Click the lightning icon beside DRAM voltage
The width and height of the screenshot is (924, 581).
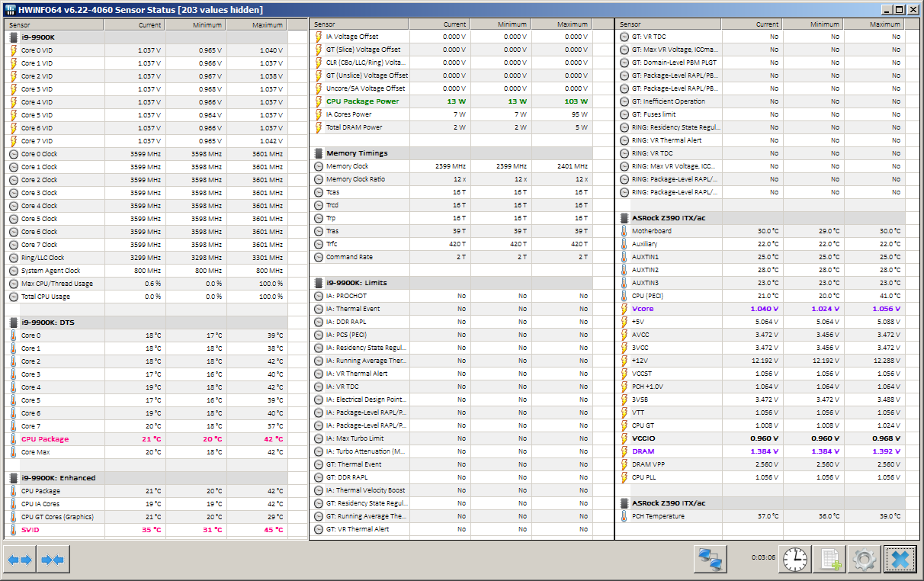(624, 451)
